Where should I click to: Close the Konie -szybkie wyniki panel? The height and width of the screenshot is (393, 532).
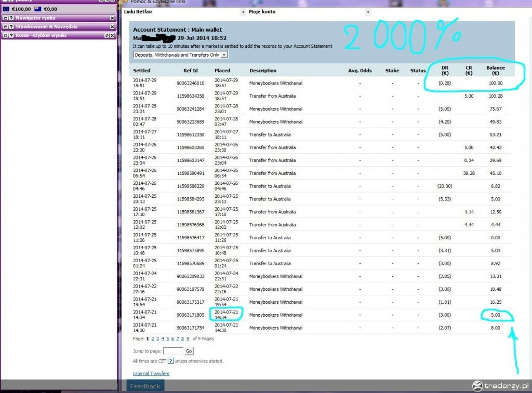[x=112, y=35]
